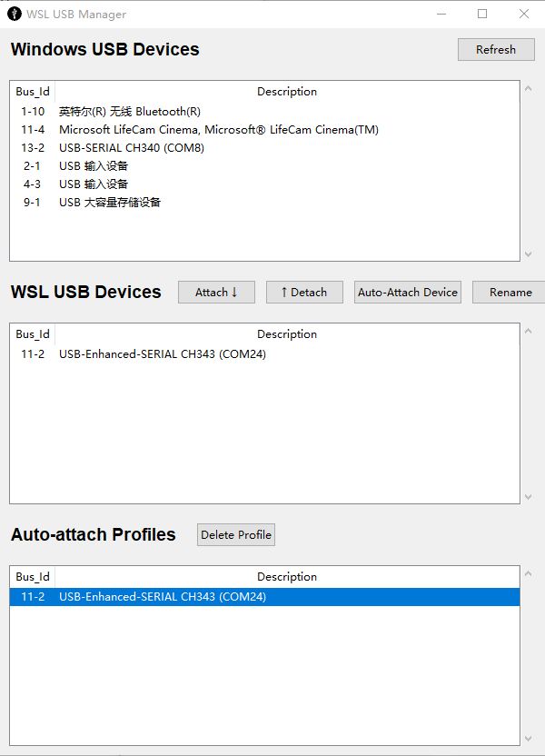Click the Bus_Id column header in Windows devices

32,91
